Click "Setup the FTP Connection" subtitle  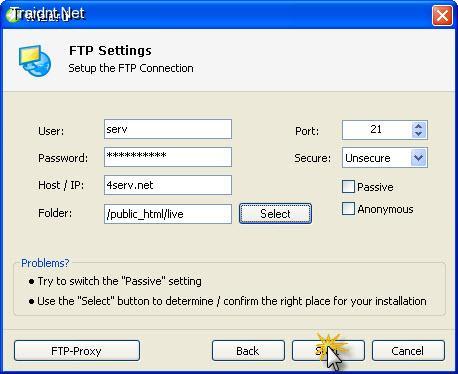pyautogui.click(x=131, y=68)
